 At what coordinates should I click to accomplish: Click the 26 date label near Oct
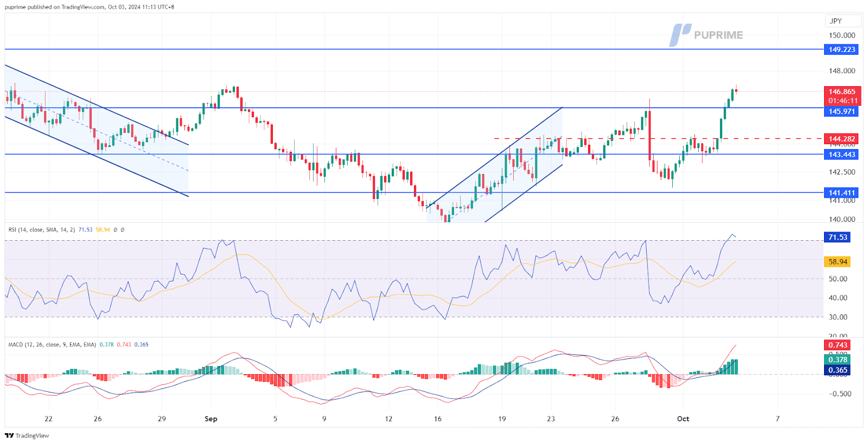(x=615, y=419)
